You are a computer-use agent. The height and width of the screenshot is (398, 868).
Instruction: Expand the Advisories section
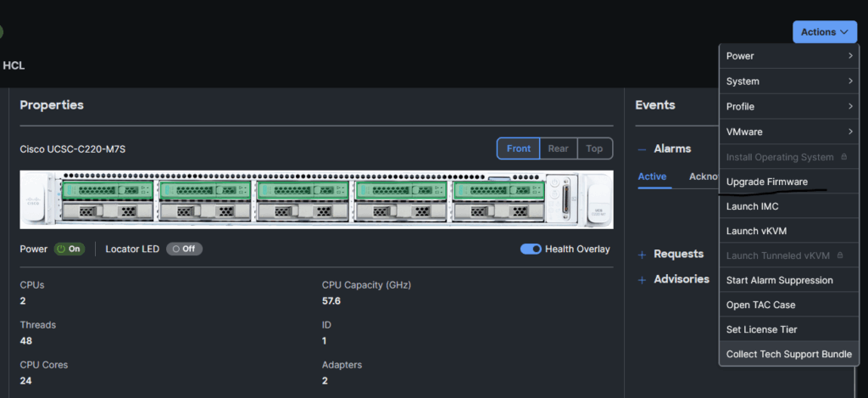point(643,280)
